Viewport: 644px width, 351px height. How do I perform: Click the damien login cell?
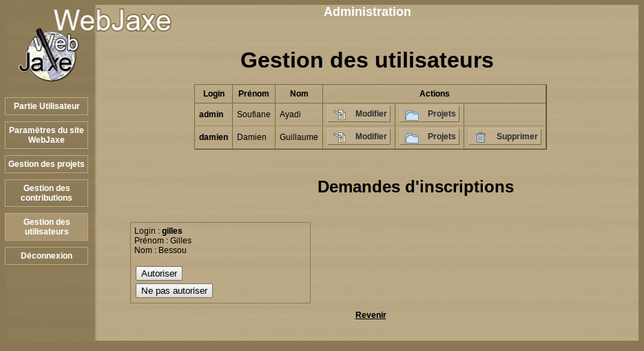click(x=214, y=137)
